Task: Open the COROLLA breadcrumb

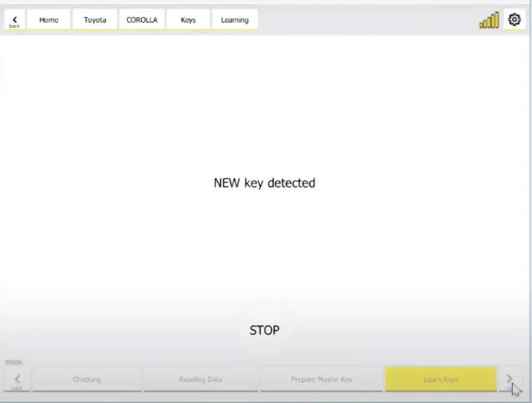Action: point(142,20)
